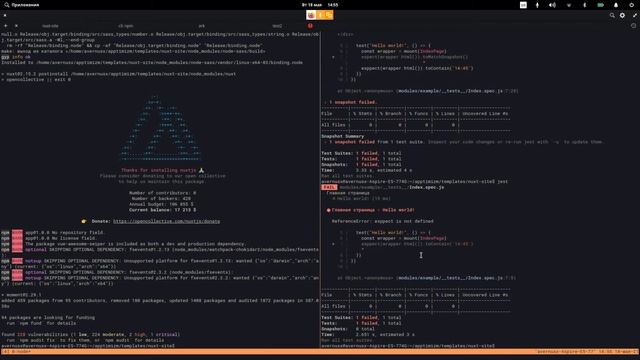The image size is (640, 360).
Task: Open the Applications menu in the top panel
Action: tap(22, 5)
